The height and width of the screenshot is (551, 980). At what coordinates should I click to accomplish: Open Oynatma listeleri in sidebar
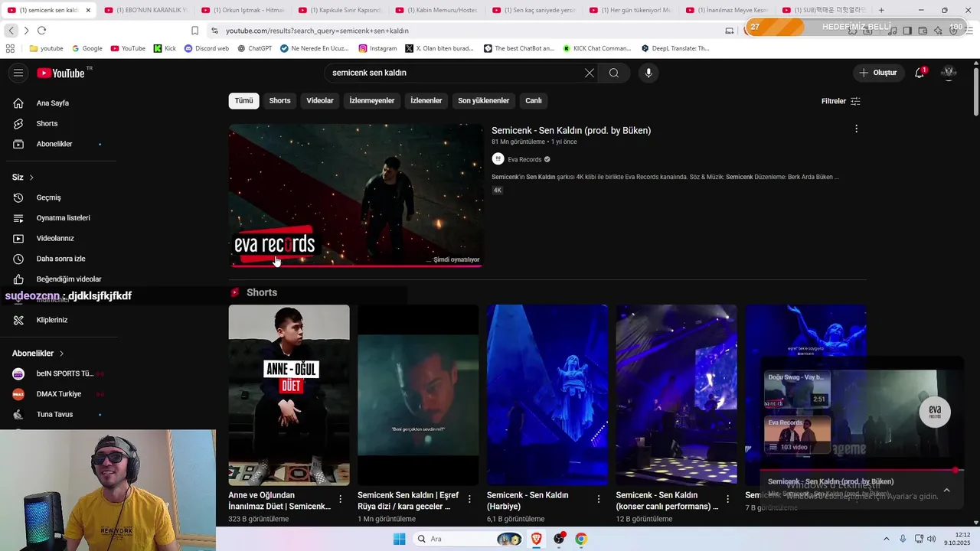point(63,218)
